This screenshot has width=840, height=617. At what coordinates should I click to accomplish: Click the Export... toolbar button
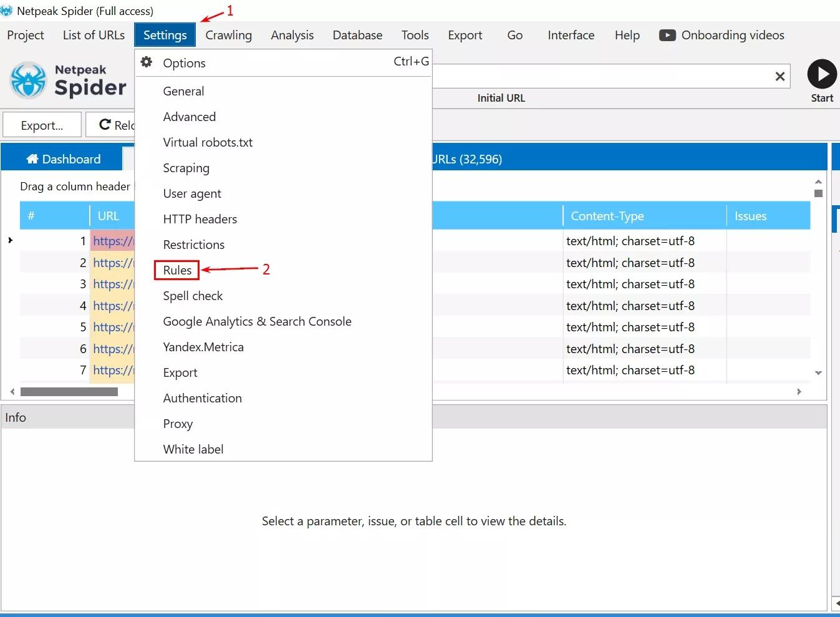pyautogui.click(x=42, y=125)
